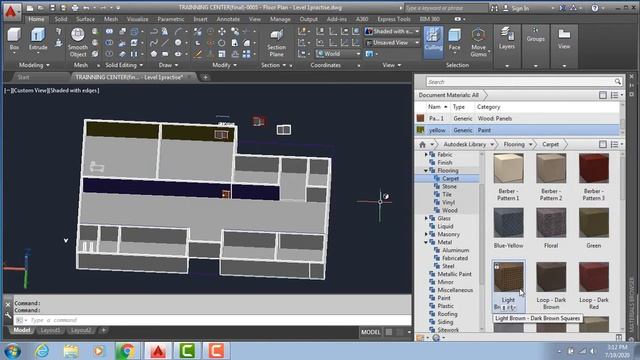Select the Face filter tool
Image resolution: width=640 pixels, height=360 pixels.
tap(454, 39)
